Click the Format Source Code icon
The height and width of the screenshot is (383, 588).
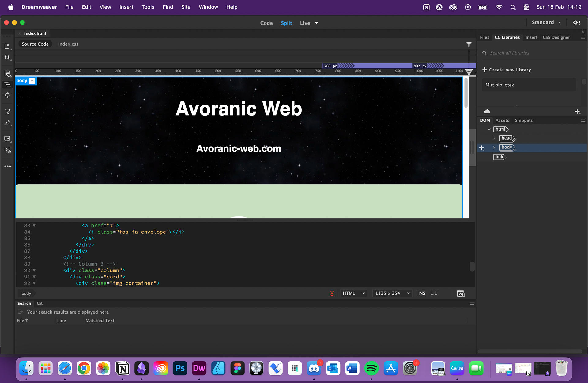[8, 123]
